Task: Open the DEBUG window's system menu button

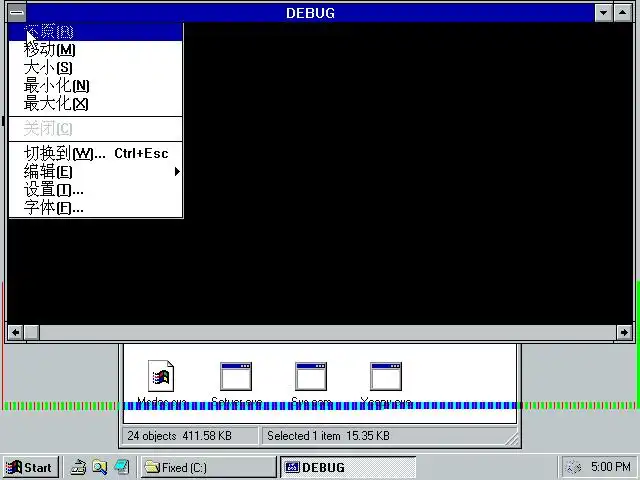Action: pos(17,13)
